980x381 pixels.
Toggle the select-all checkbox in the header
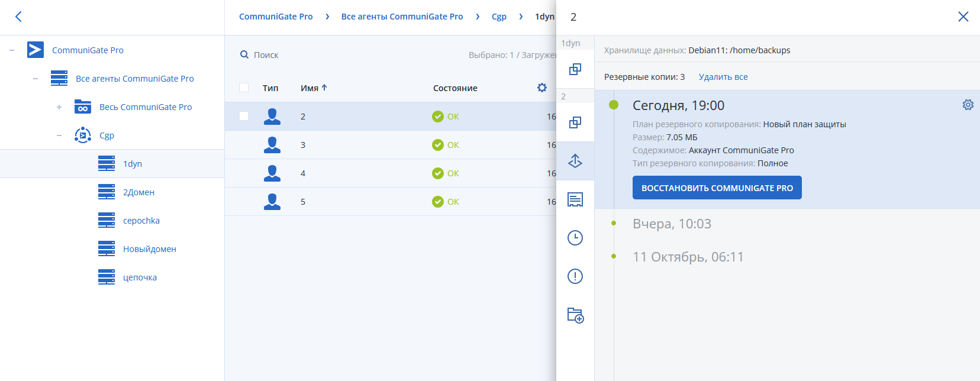[x=244, y=88]
